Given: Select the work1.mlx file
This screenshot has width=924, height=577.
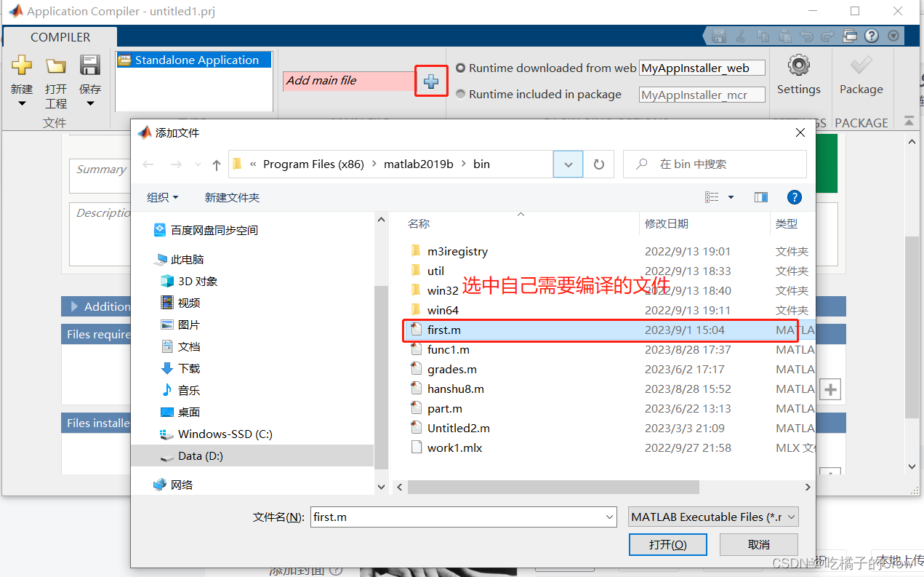Looking at the screenshot, I should pos(446,447).
